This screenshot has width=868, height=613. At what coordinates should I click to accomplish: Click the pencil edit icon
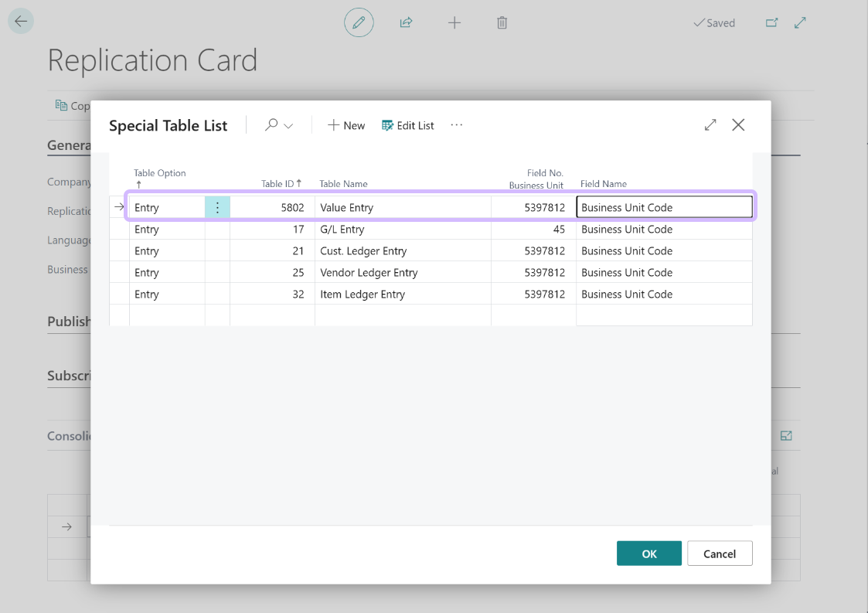[x=359, y=22]
